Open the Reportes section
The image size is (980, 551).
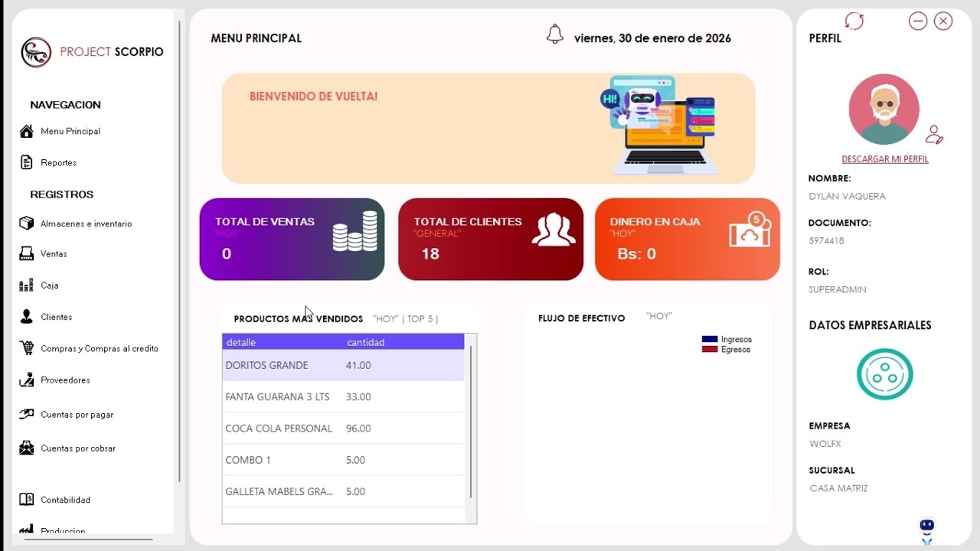point(59,163)
